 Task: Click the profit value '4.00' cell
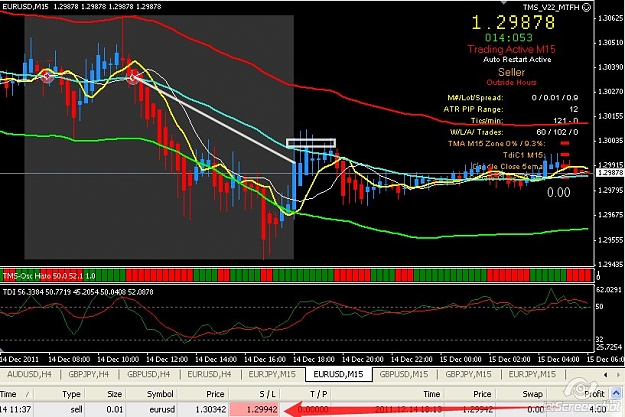pos(597,409)
